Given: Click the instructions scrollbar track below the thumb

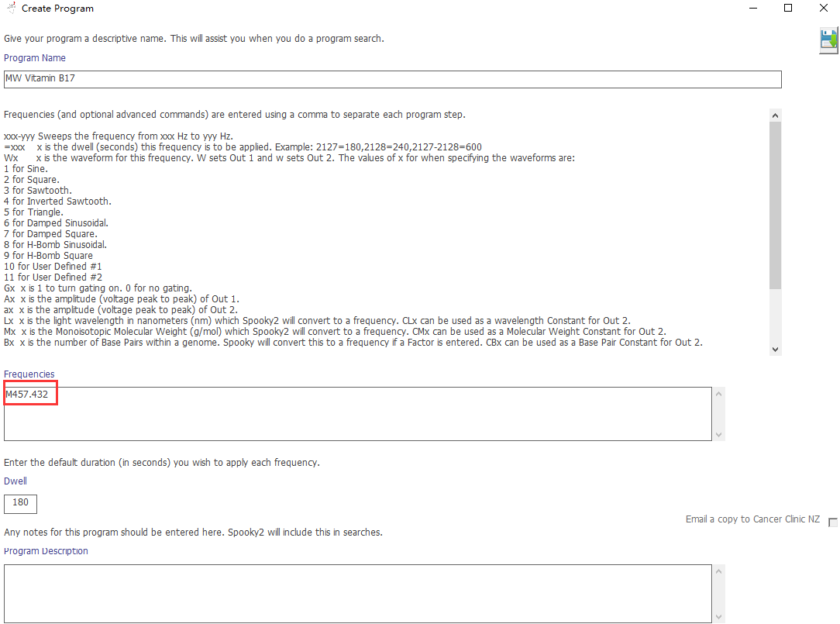Looking at the screenshot, I should coord(775,318).
